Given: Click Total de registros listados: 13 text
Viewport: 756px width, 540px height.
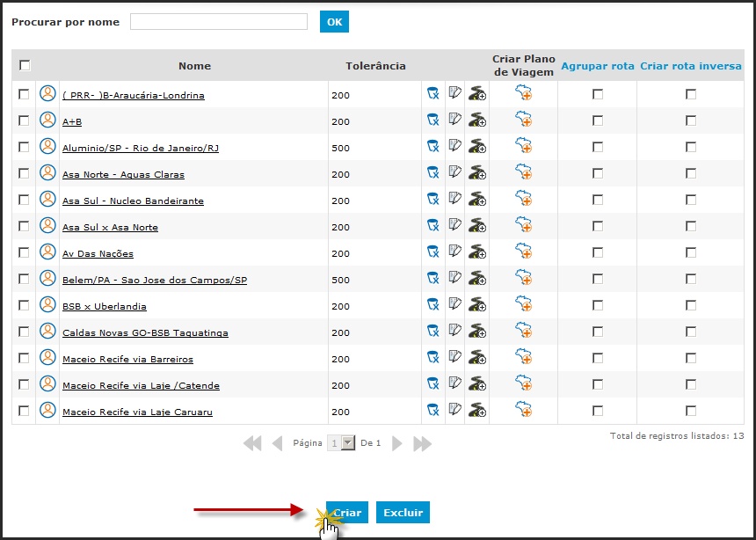Looking at the screenshot, I should click(677, 435).
